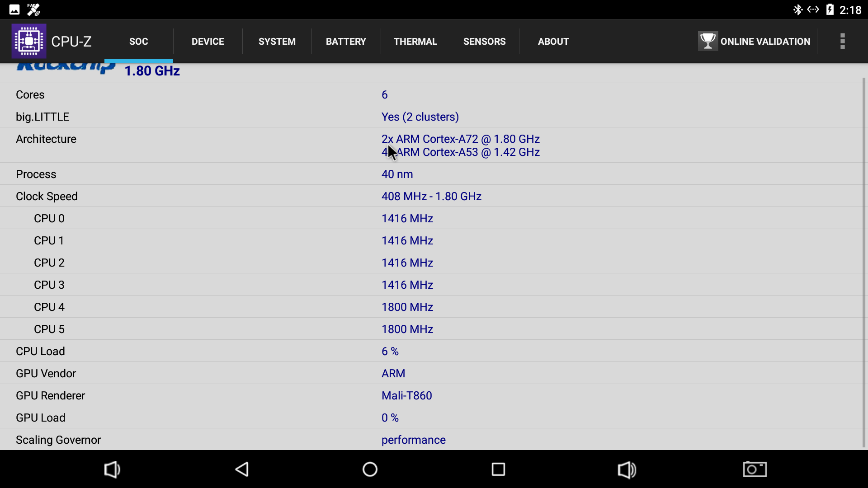Select the CPU 2 row label
The height and width of the screenshot is (488, 868).
(49, 263)
